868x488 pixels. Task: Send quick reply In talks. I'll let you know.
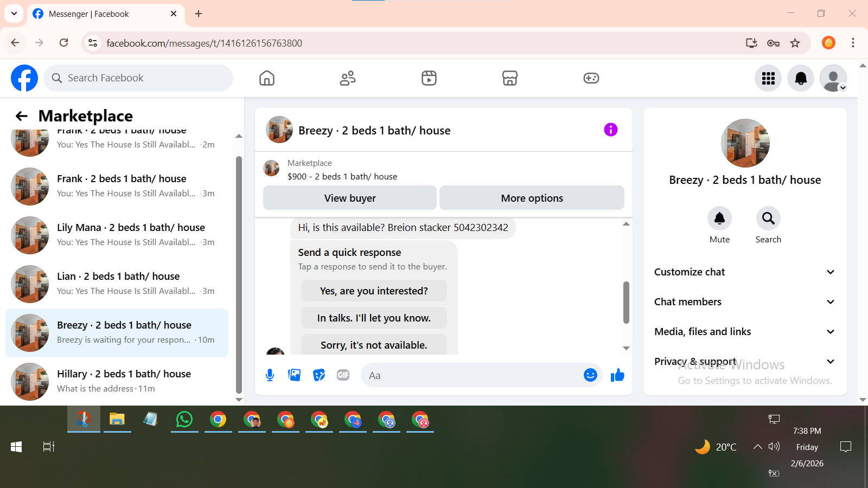pyautogui.click(x=374, y=318)
